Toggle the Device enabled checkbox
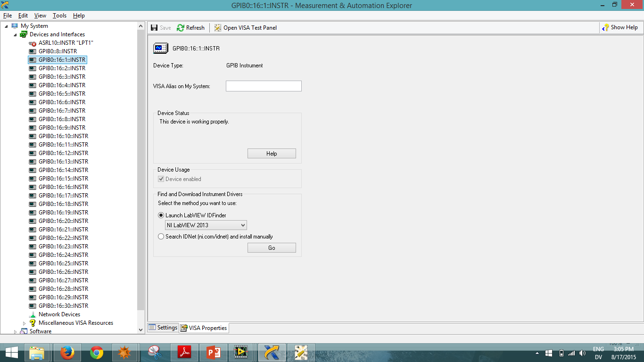Screen dimensions: 644x362 [161, 179]
